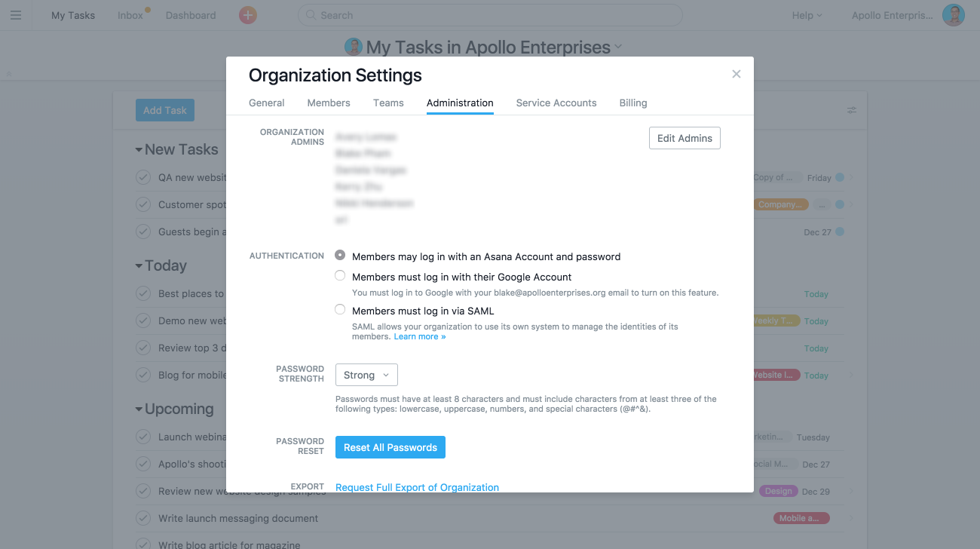Open the task list filter settings icon
Screen dimensions: 980x549
[x=851, y=110]
